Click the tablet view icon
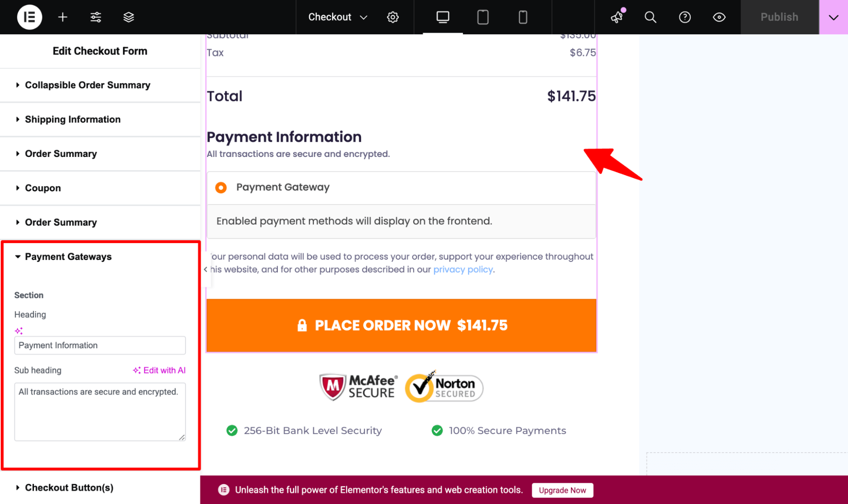The image size is (848, 504). click(x=483, y=17)
